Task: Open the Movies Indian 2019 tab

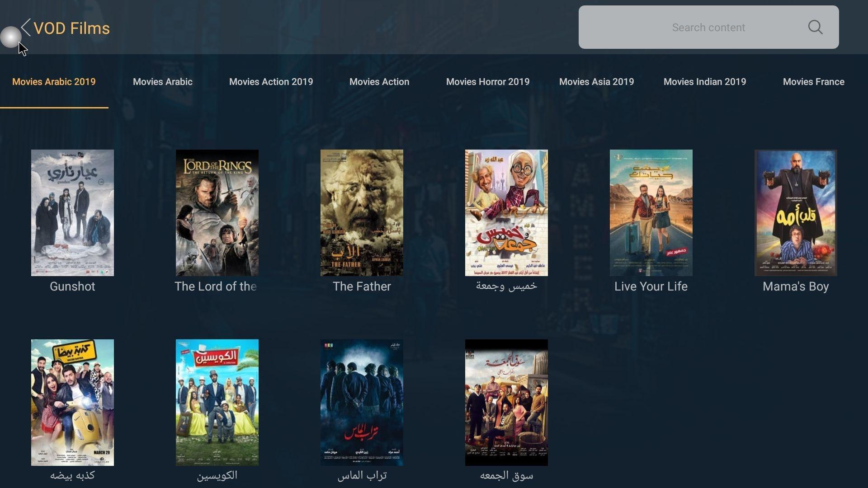Action: [x=705, y=82]
